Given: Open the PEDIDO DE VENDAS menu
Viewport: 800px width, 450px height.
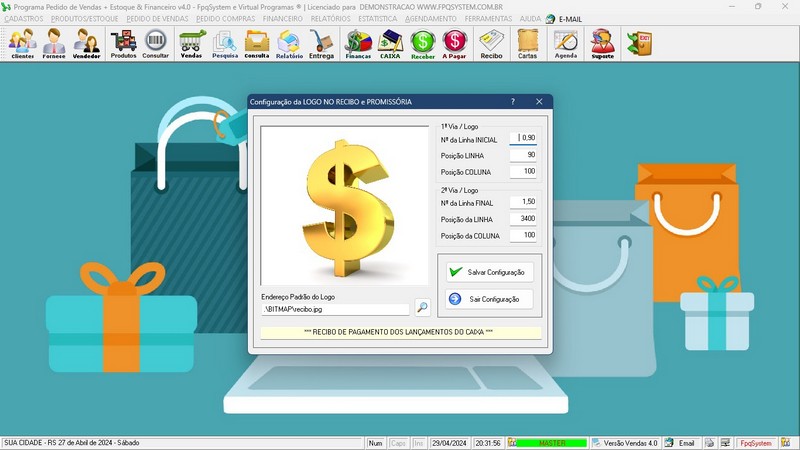Looking at the screenshot, I should pos(157,19).
